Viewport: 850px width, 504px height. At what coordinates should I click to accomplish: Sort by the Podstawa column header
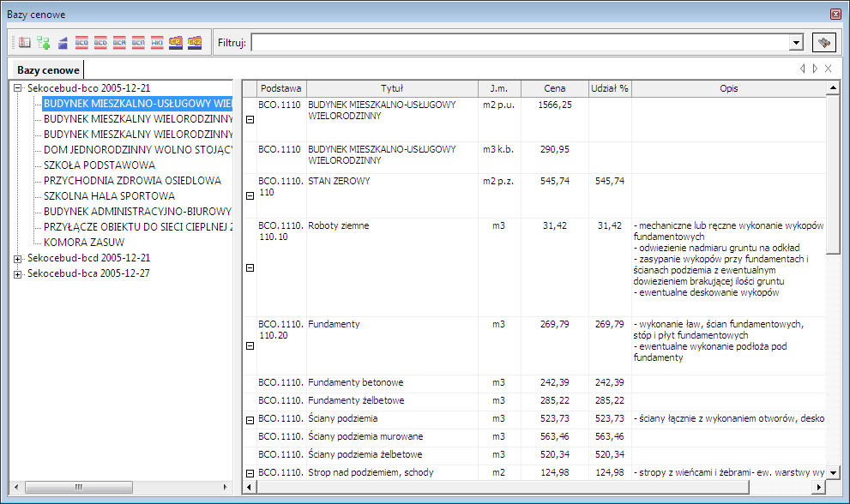[280, 88]
